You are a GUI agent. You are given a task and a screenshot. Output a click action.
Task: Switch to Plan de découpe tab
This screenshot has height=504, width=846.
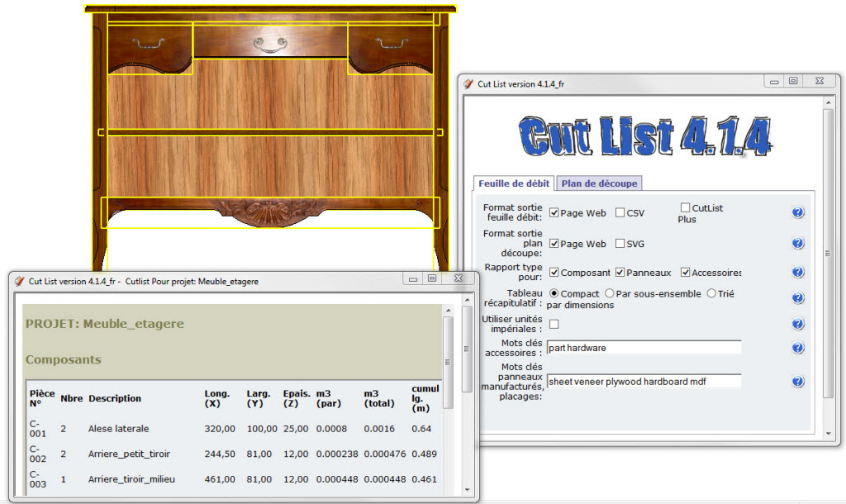tap(600, 183)
